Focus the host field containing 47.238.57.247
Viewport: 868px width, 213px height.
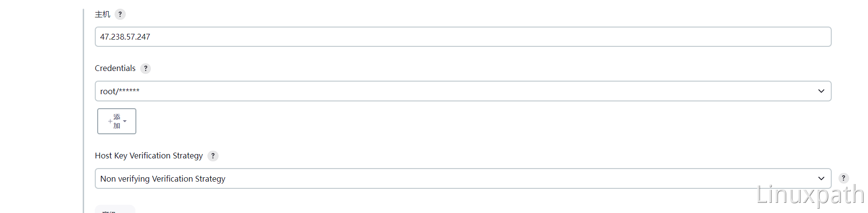463,37
